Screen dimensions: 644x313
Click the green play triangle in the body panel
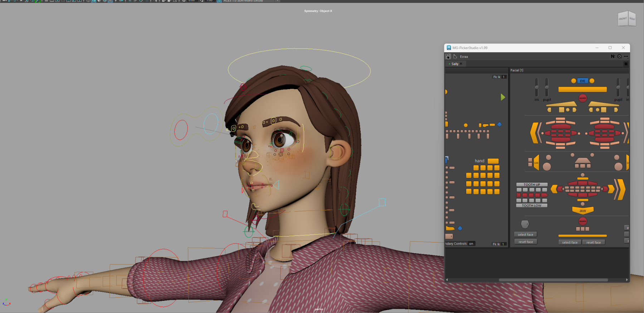click(x=503, y=97)
